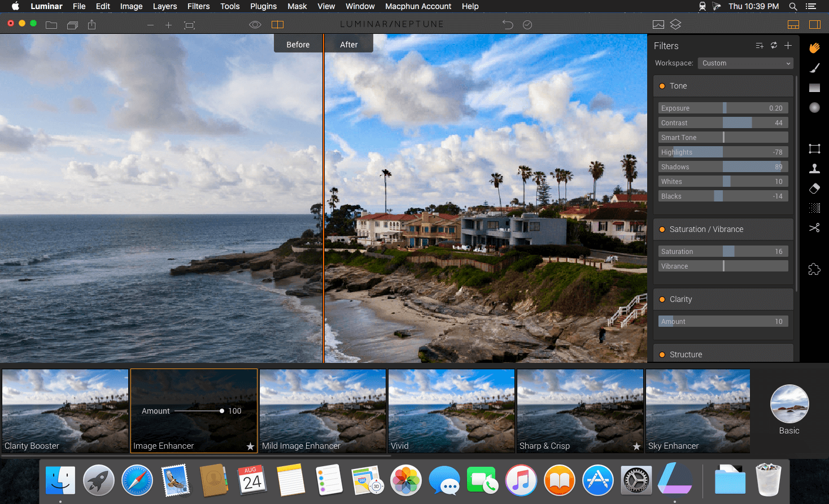Collapse the Saturation / Vibrance filter title
This screenshot has width=829, height=504.
706,230
